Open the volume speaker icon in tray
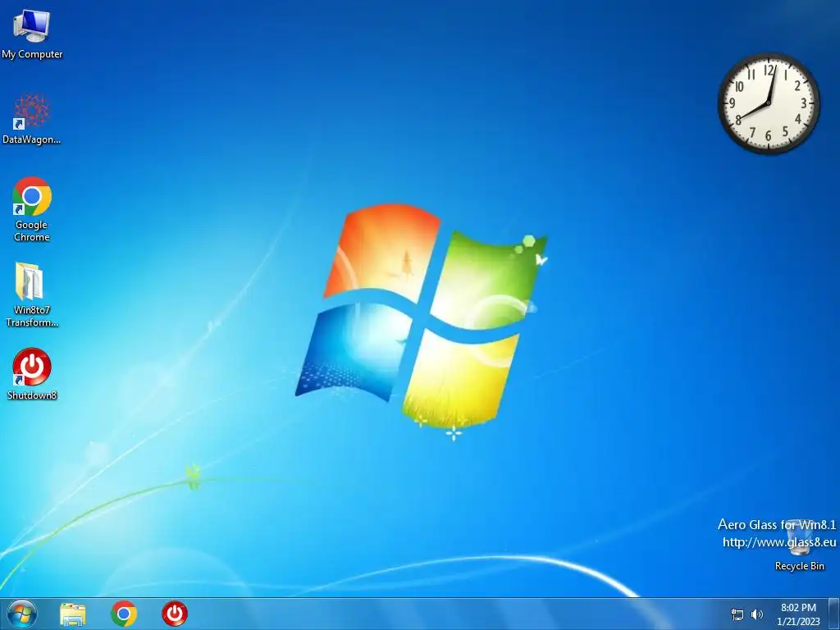 (757, 614)
